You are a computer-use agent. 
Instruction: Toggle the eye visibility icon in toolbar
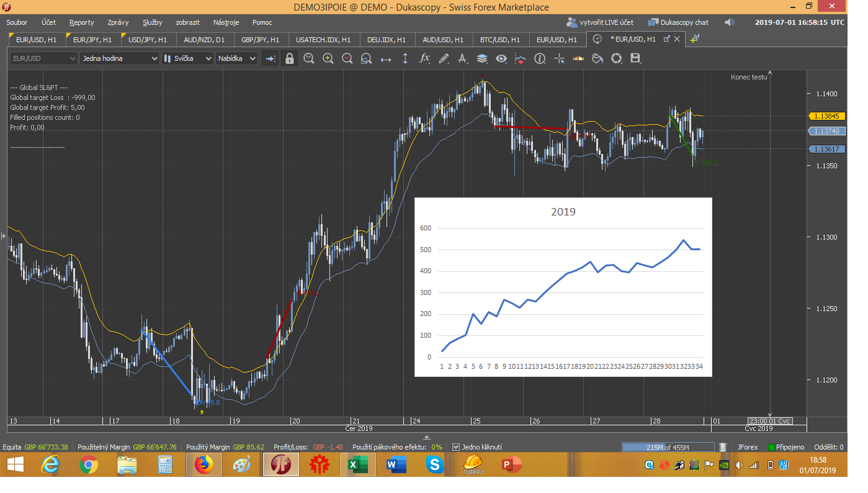point(501,58)
